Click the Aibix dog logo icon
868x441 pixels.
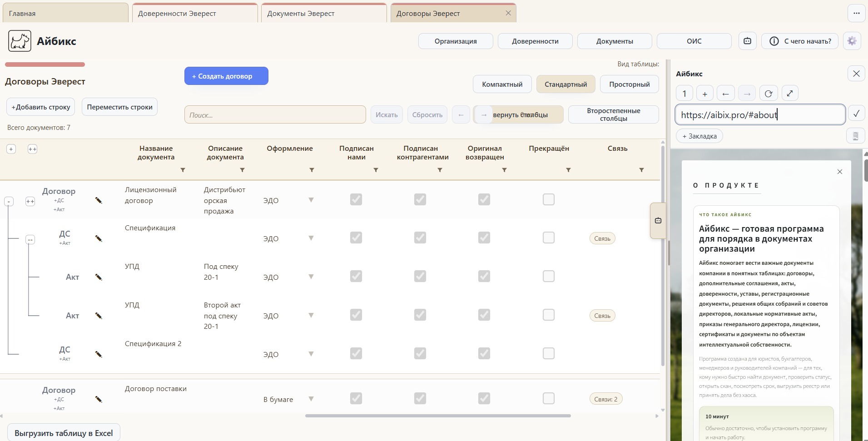pos(20,41)
